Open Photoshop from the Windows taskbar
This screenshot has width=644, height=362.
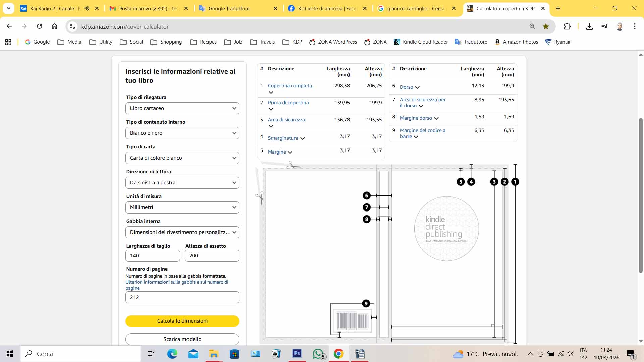(x=297, y=354)
